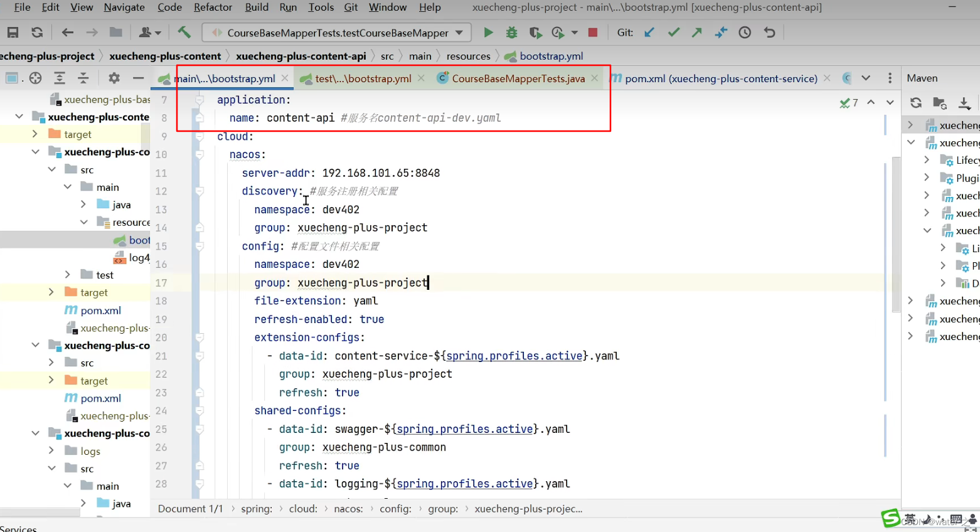Screen dimensions: 980x532
Task: Toggle code fold at cloud line 9
Action: click(x=199, y=136)
